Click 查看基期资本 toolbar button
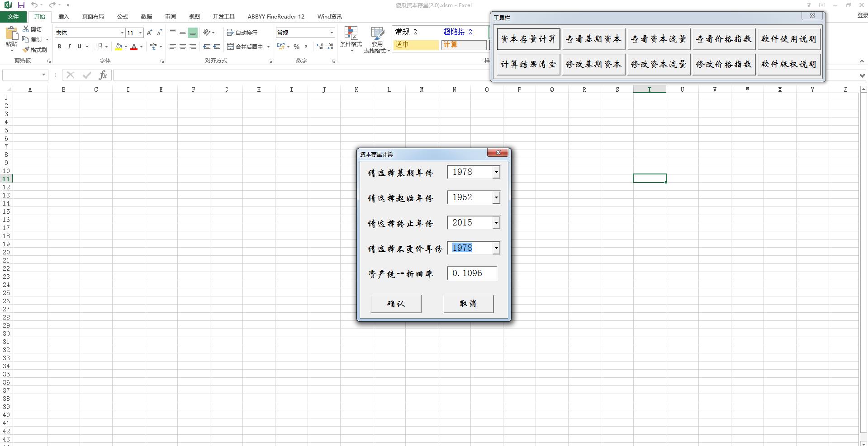This screenshot has height=446, width=868. [593, 39]
